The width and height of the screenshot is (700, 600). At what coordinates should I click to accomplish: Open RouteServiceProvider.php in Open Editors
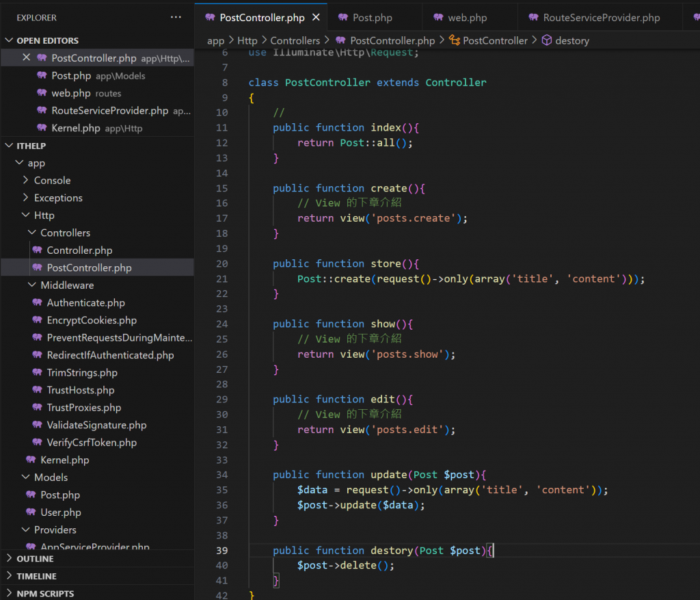[x=97, y=110]
